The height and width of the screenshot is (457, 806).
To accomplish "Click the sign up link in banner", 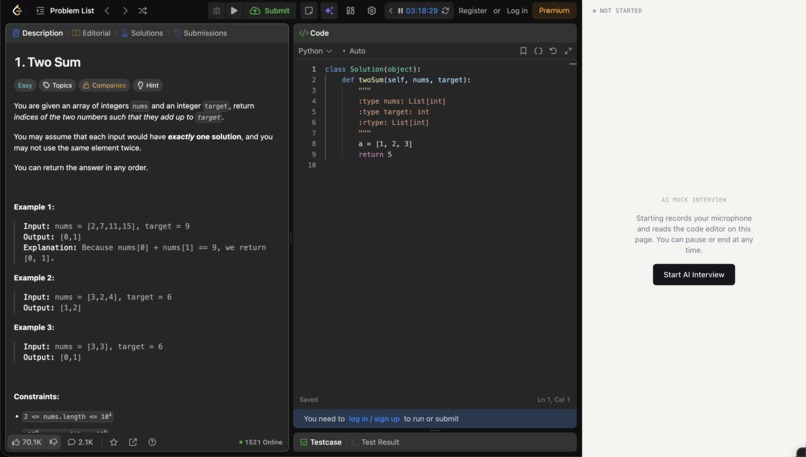I will tap(387, 419).
